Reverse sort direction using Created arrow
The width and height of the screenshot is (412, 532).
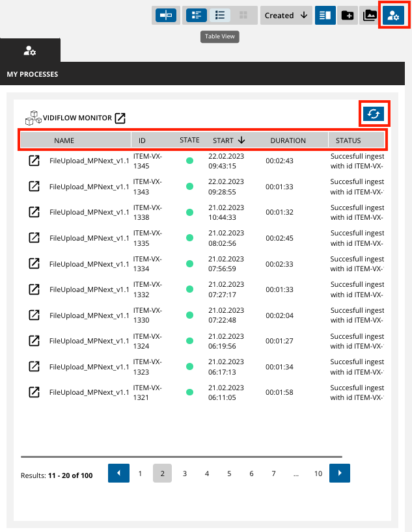coord(304,16)
